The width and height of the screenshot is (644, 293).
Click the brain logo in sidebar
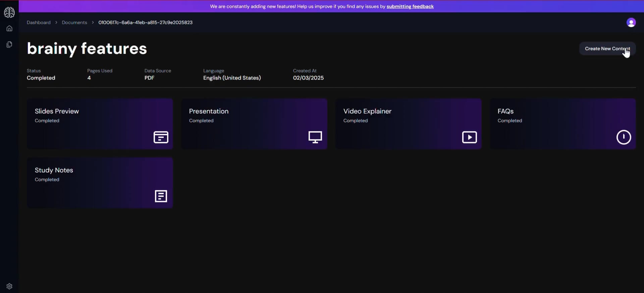pos(9,12)
